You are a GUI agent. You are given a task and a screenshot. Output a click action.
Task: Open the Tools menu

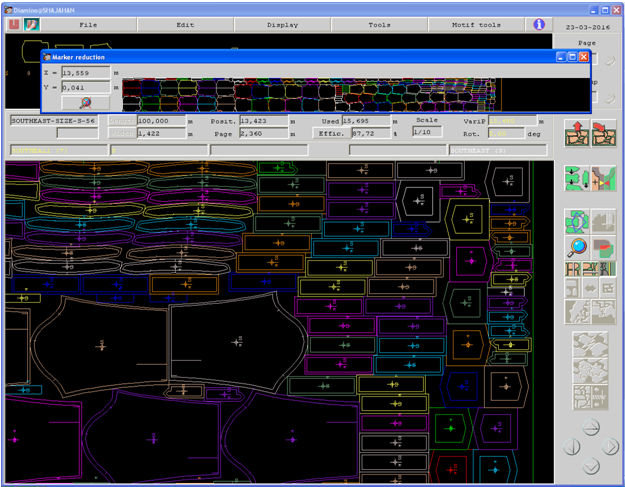click(x=379, y=24)
